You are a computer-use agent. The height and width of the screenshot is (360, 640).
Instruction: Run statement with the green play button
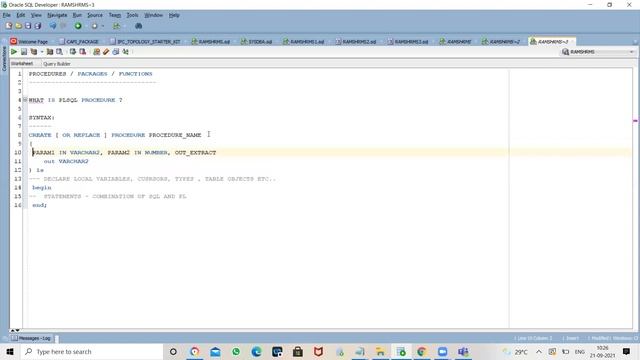tap(14, 52)
